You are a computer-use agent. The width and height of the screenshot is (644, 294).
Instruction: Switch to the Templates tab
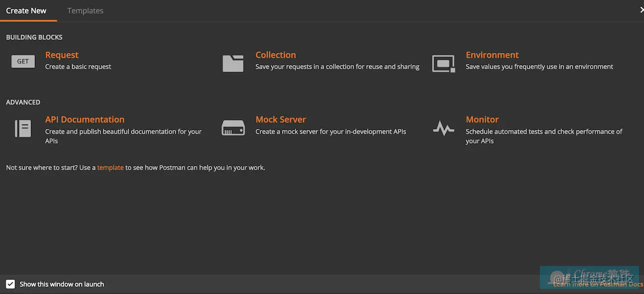(85, 10)
